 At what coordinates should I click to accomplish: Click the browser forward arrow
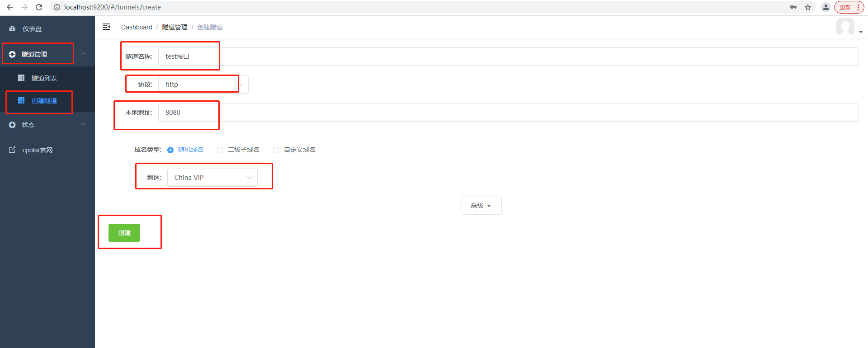click(x=24, y=7)
